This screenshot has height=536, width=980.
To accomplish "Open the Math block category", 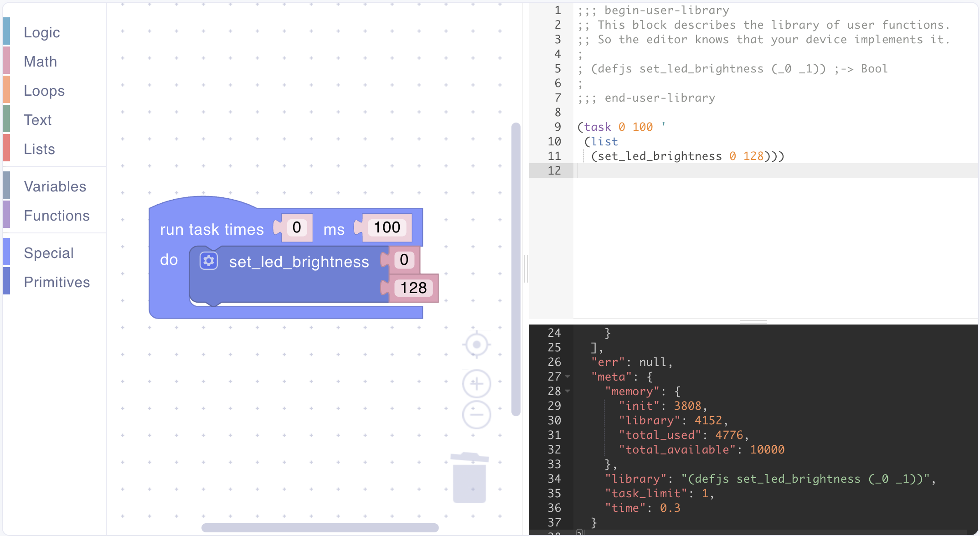I will pyautogui.click(x=41, y=62).
